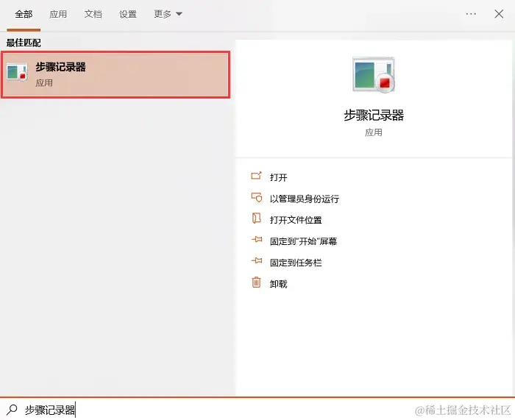The width and height of the screenshot is (515, 420).
Task: Select 步骤记录器 best match result
Action: 116,74
